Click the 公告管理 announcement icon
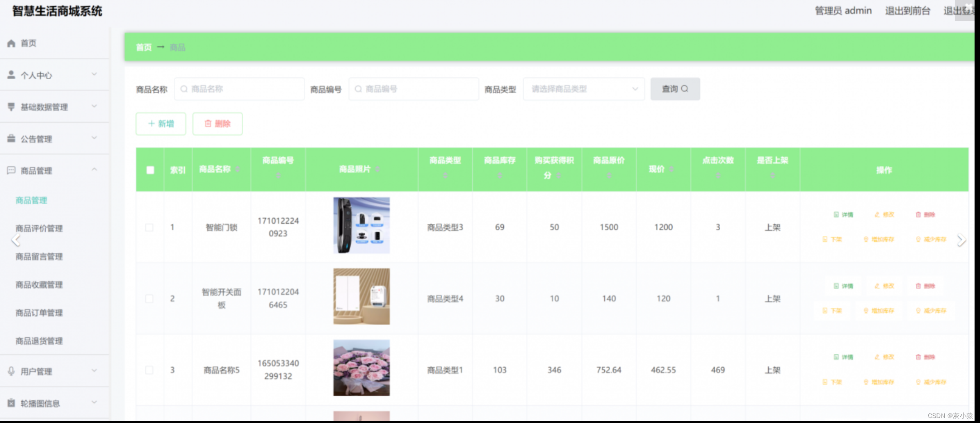This screenshot has width=980, height=423. (x=10, y=139)
